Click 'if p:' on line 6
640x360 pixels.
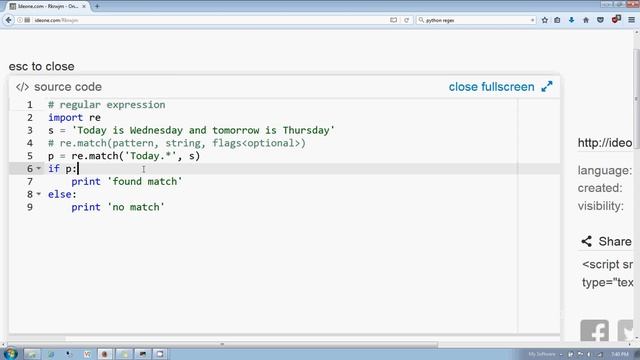coord(62,169)
